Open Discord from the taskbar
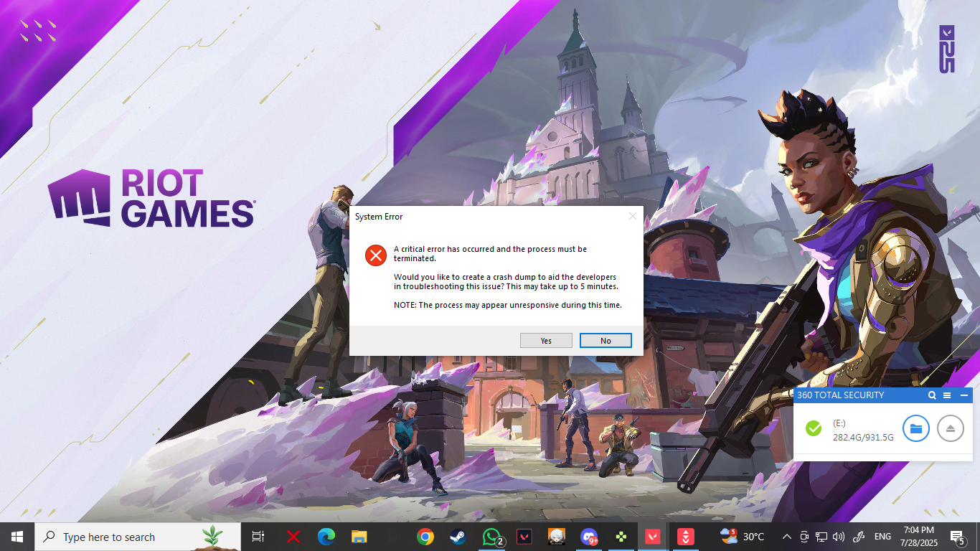 point(589,537)
